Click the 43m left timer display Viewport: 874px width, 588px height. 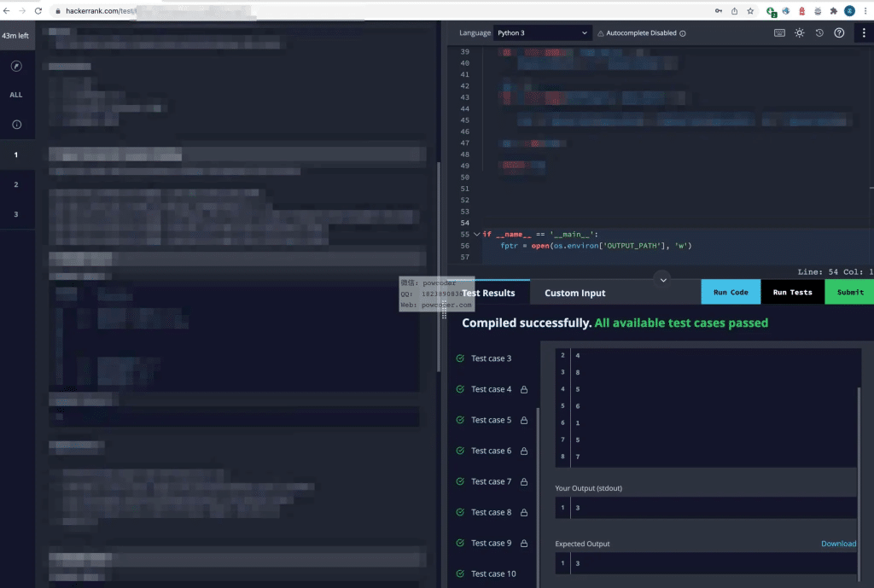click(15, 36)
